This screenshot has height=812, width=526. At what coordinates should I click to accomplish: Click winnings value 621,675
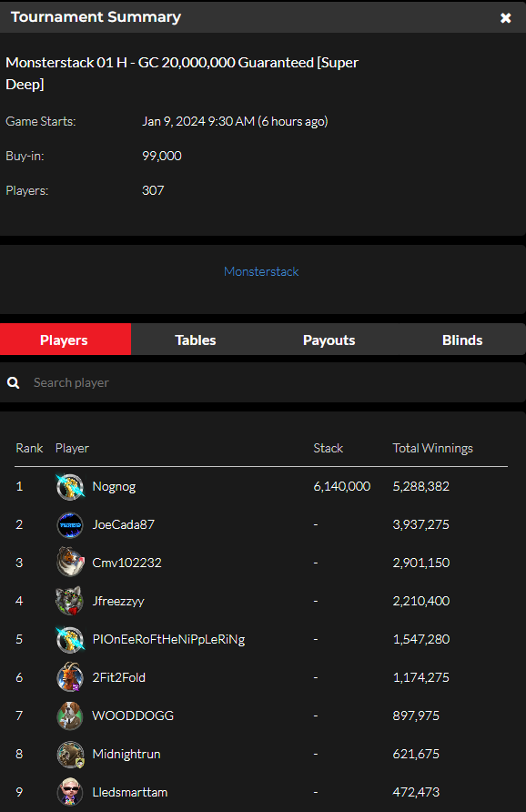(x=416, y=754)
